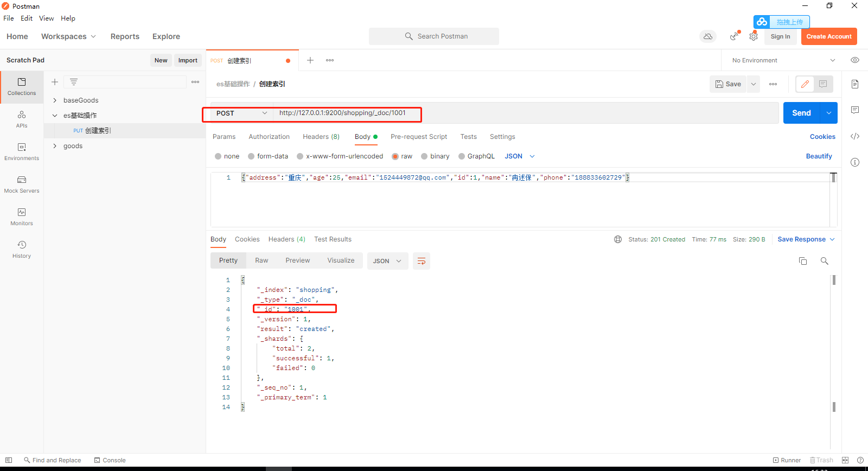This screenshot has height=471, width=868.
Task: Open the request body JSON format dropdown
Action: tap(520, 156)
